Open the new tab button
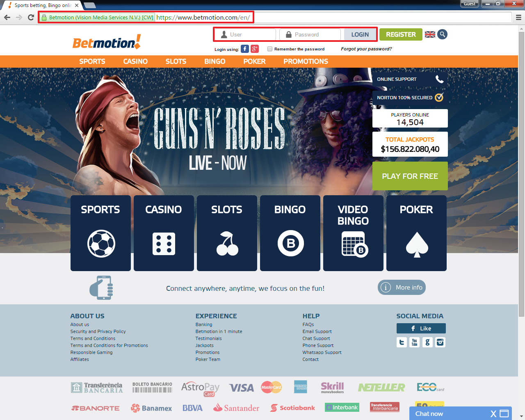525x420 pixels. point(90,5)
